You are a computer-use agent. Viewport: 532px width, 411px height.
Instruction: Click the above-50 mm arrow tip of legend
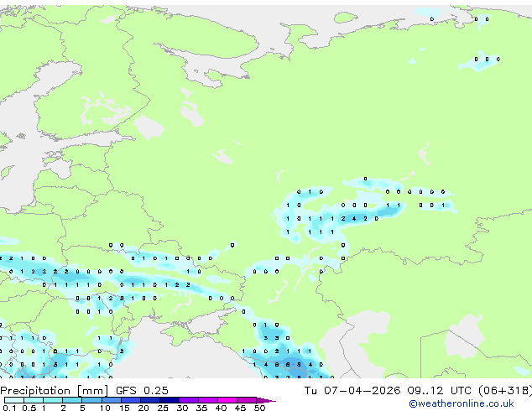point(266,401)
